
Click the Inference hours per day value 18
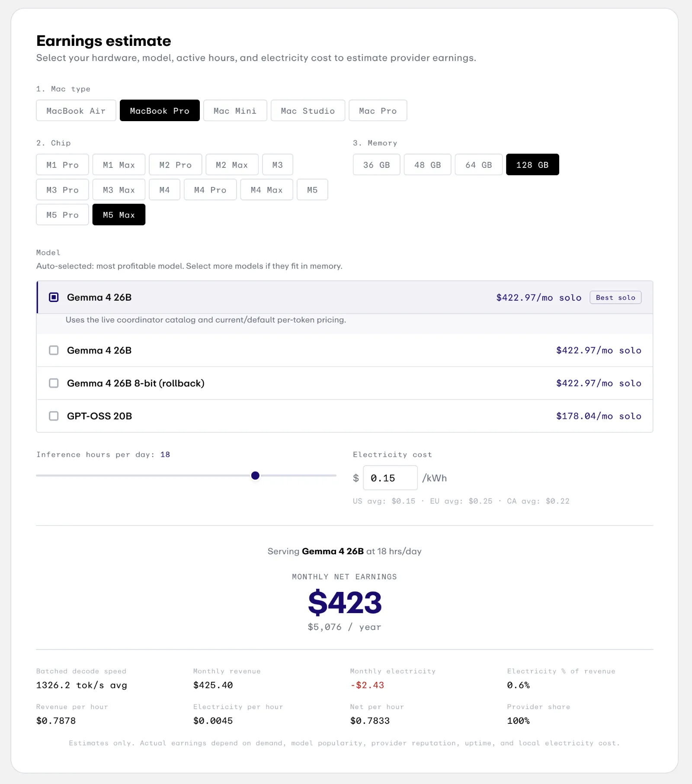(x=165, y=454)
